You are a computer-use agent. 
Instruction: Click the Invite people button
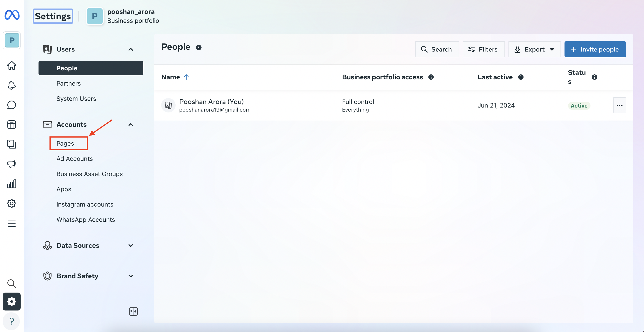click(x=595, y=49)
